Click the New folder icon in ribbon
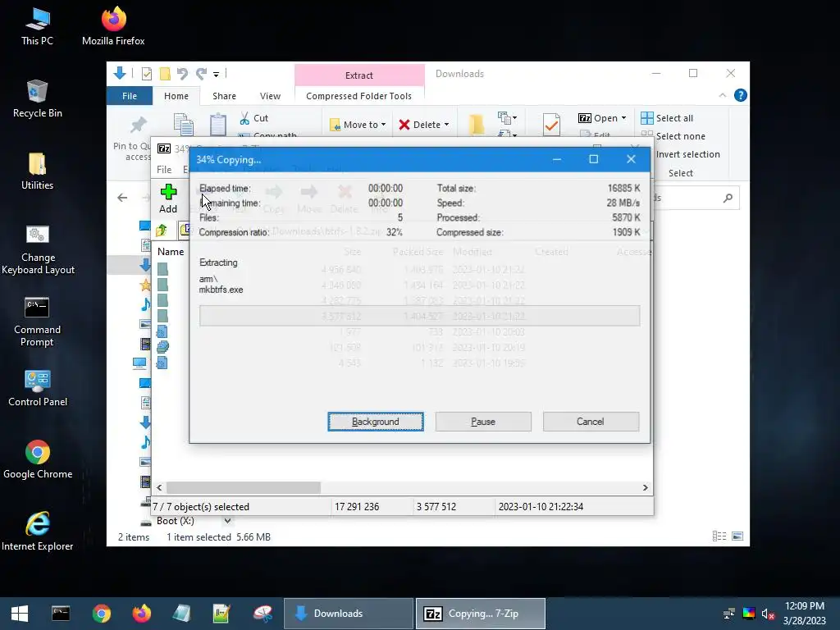The height and width of the screenshot is (630, 840). [477, 125]
